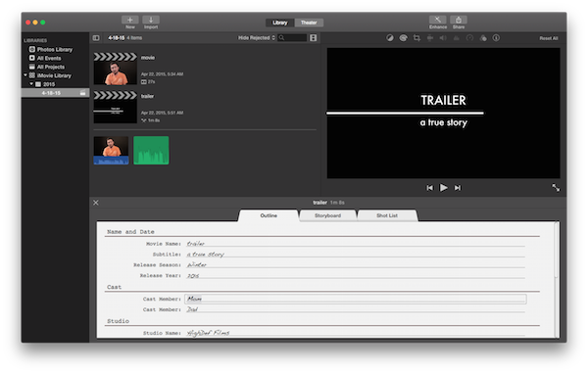The height and width of the screenshot is (373, 588).
Task: Click the 'Cast' section heading
Action: (x=114, y=287)
